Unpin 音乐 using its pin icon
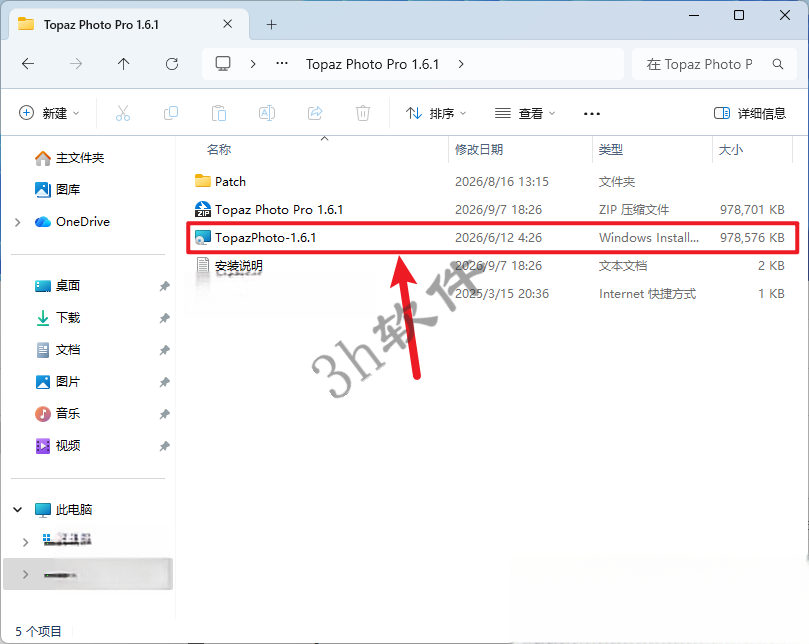 pos(165,414)
